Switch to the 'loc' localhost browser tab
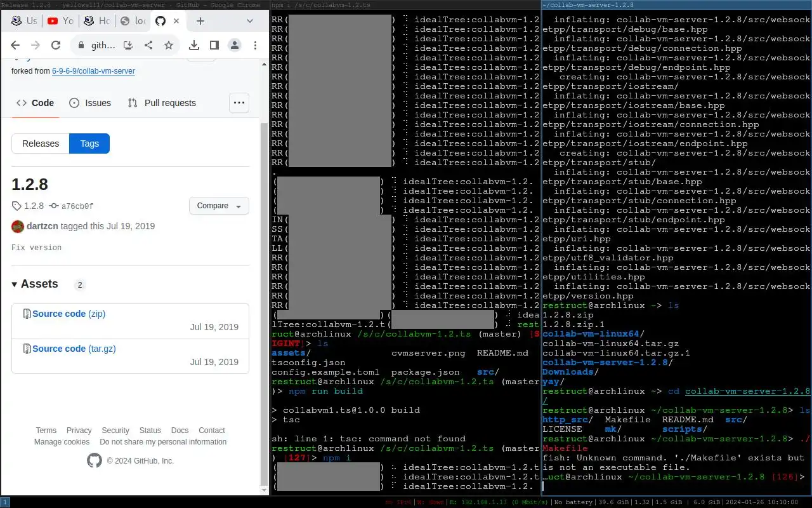The height and width of the screenshot is (508, 812). [x=133, y=21]
